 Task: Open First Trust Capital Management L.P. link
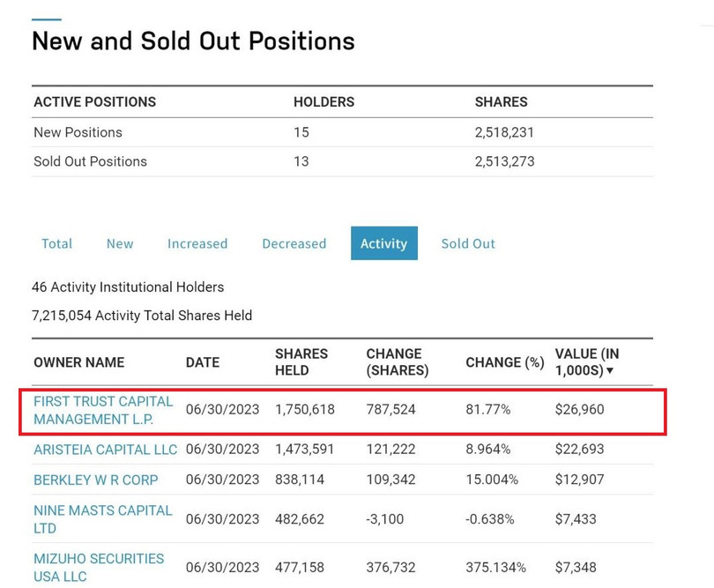pos(103,410)
